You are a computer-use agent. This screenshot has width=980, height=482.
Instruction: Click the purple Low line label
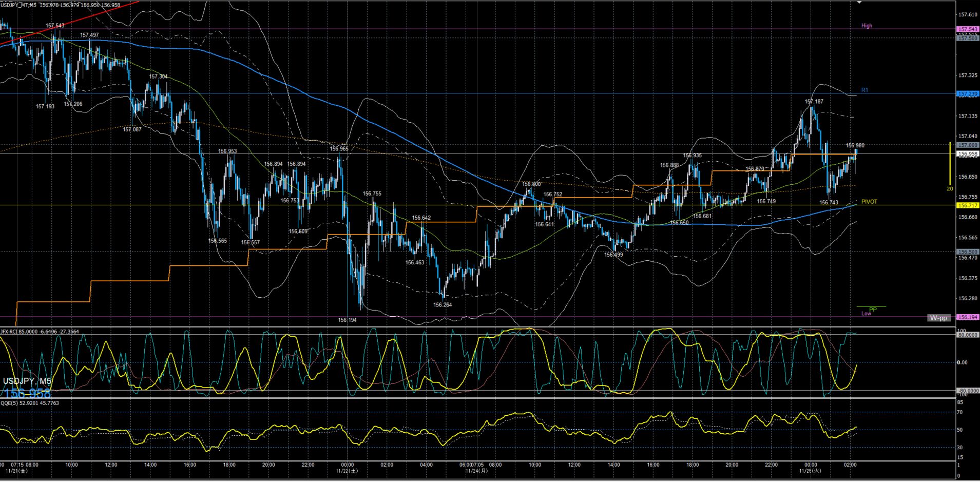(x=866, y=314)
